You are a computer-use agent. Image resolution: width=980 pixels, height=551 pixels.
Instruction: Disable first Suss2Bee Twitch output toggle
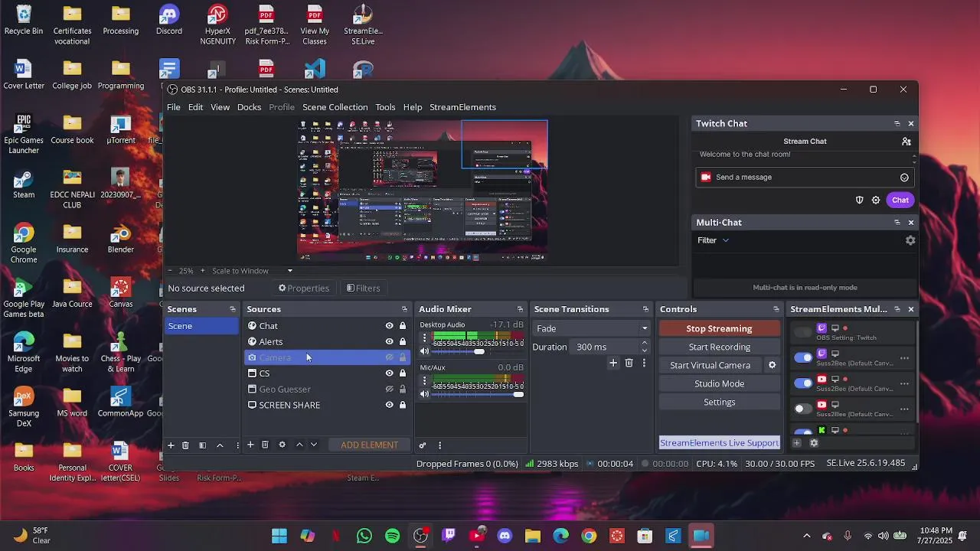tap(802, 357)
